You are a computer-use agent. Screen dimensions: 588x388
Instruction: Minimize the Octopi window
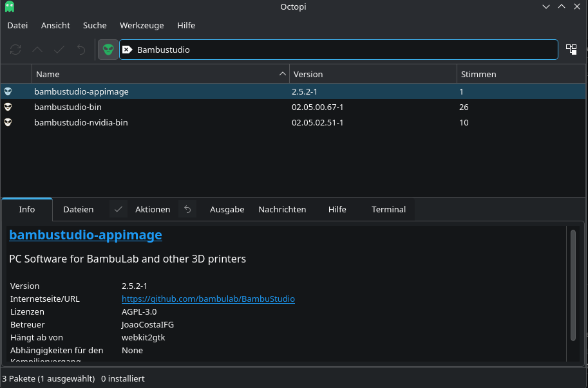(546, 6)
